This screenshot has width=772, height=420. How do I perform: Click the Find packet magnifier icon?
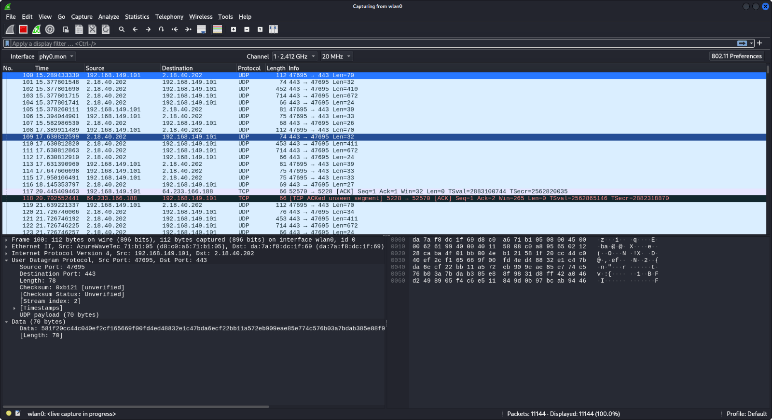click(120, 30)
